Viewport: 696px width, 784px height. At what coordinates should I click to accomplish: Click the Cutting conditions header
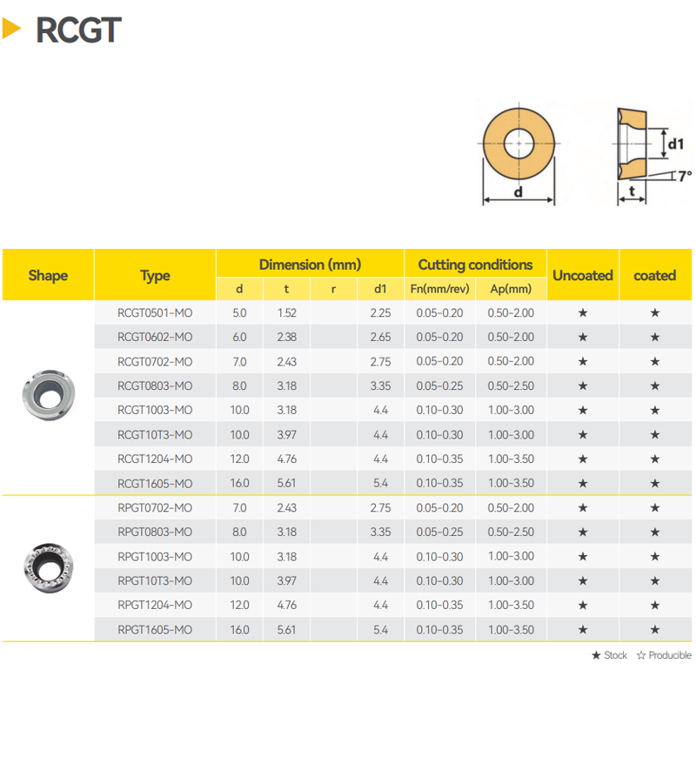[475, 265]
